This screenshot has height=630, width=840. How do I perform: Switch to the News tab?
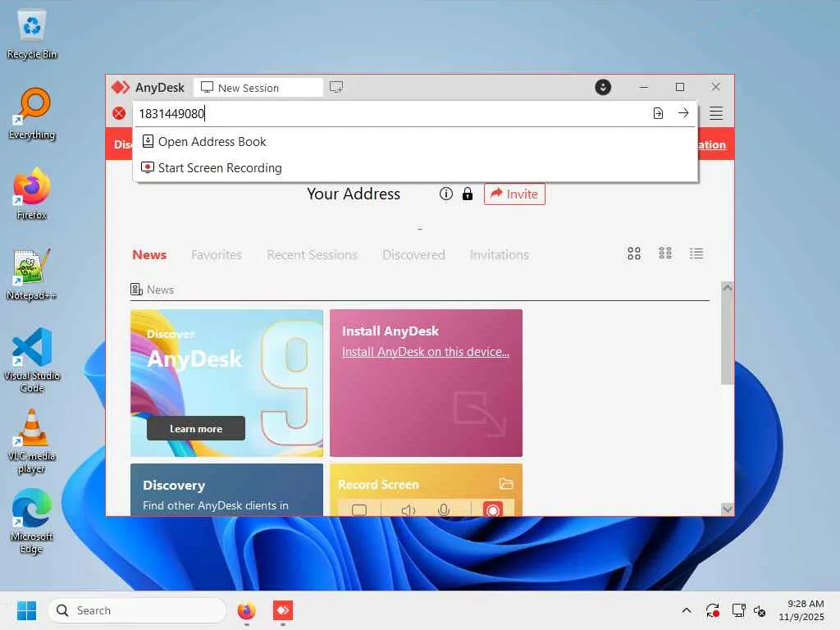click(x=149, y=255)
